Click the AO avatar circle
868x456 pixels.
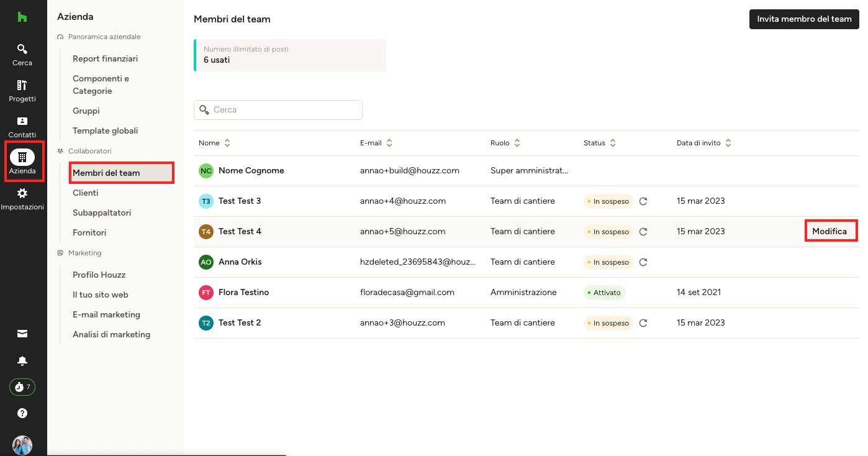206,262
